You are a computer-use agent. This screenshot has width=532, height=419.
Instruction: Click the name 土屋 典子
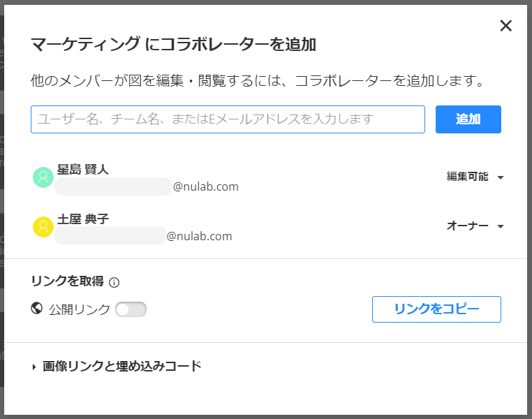83,219
